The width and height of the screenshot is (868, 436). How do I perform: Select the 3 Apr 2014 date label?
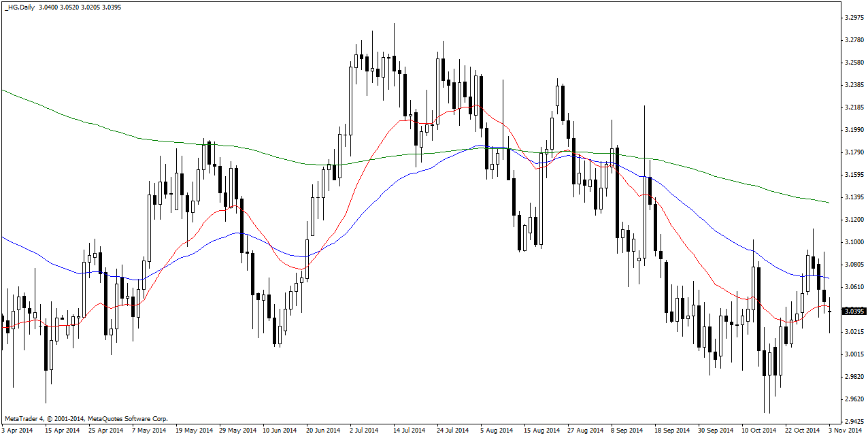[18, 431]
